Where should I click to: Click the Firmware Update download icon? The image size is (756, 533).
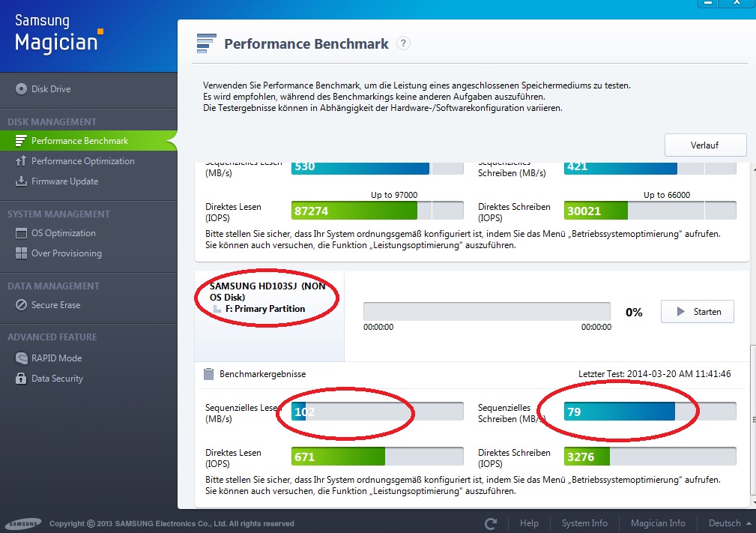(x=21, y=181)
